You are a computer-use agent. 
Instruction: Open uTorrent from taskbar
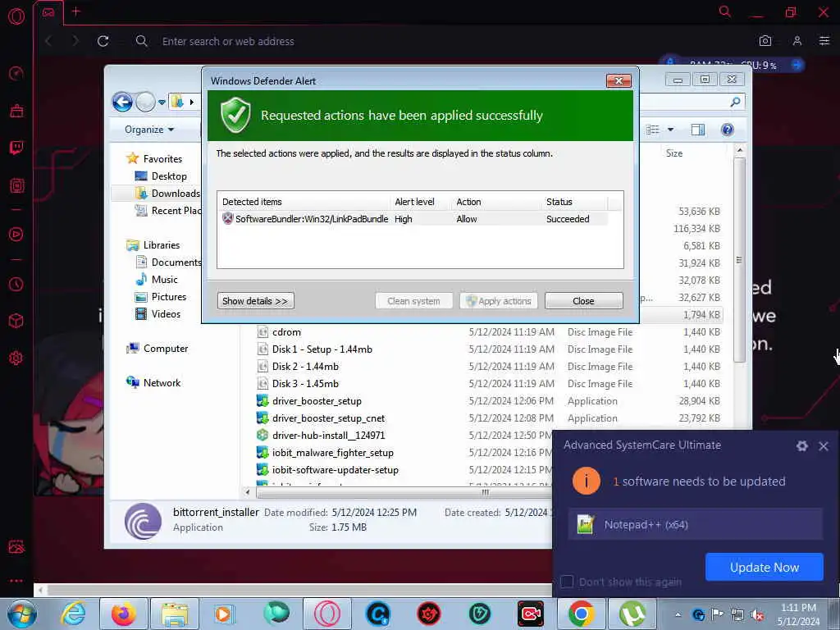pyautogui.click(x=632, y=614)
